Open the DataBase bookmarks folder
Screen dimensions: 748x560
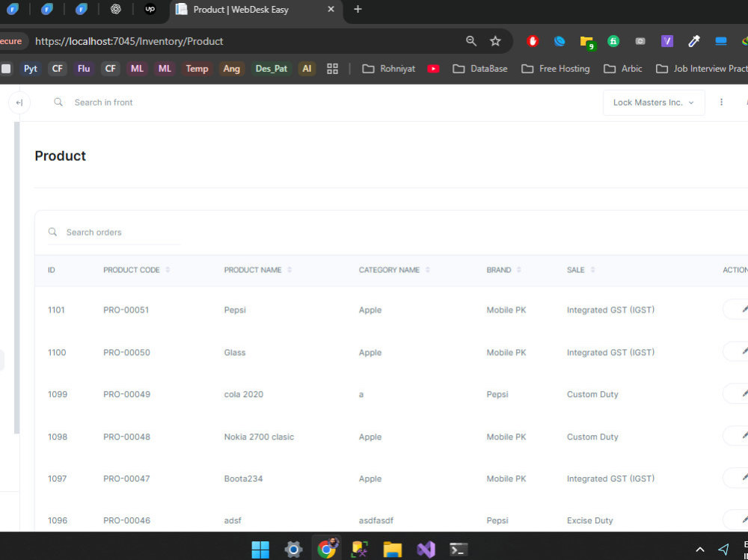(x=480, y=69)
